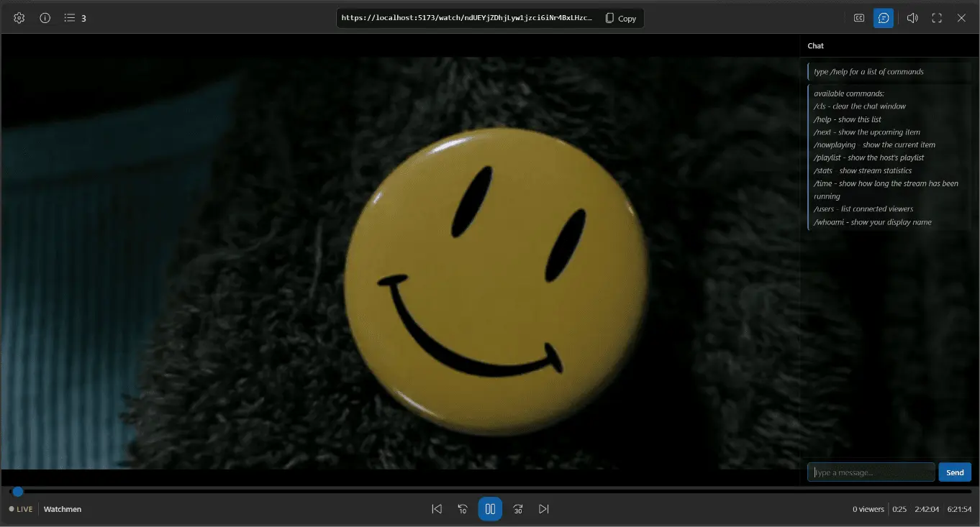This screenshot has width=980, height=527.
Task: Skip to next playlist item
Action: [544, 509]
